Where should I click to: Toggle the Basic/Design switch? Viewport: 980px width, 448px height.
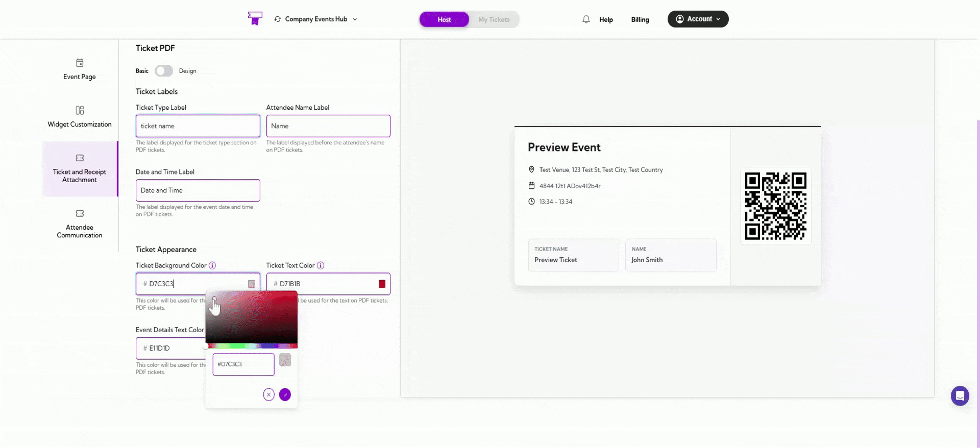coord(164,71)
